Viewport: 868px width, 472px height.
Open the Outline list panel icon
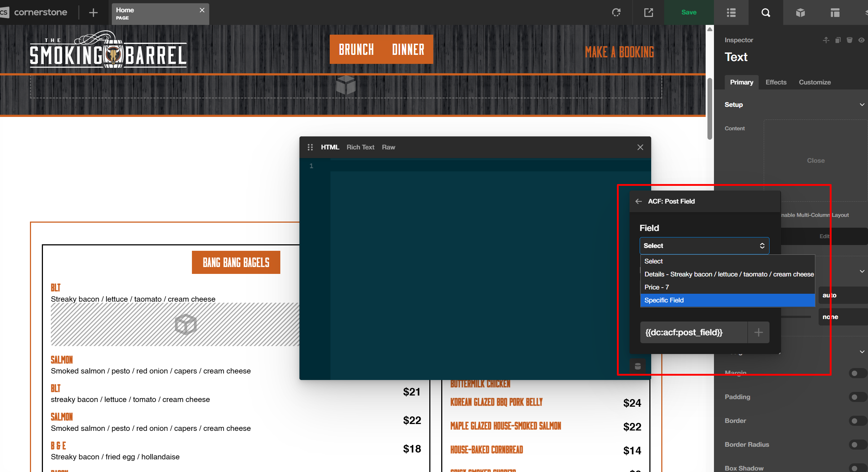pos(731,13)
